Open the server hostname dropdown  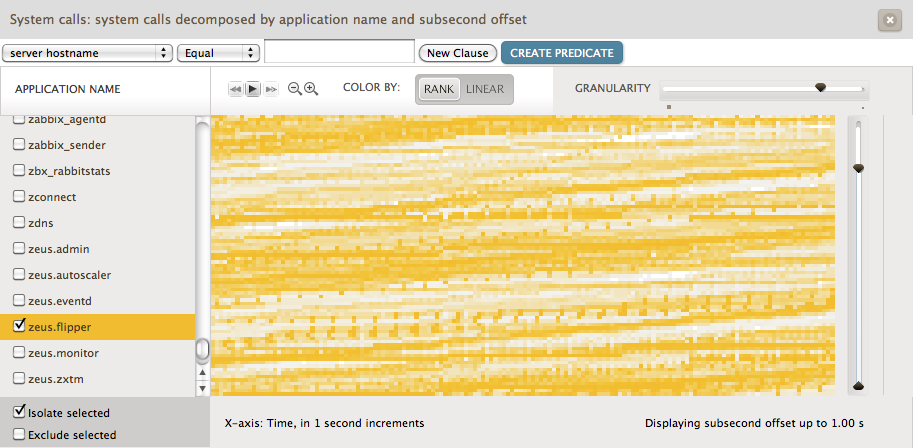click(x=88, y=53)
